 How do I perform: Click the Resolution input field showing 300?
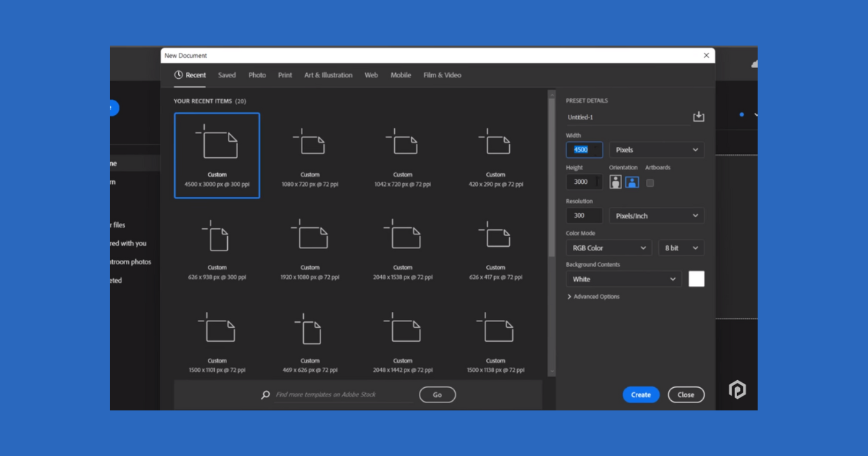tap(584, 216)
